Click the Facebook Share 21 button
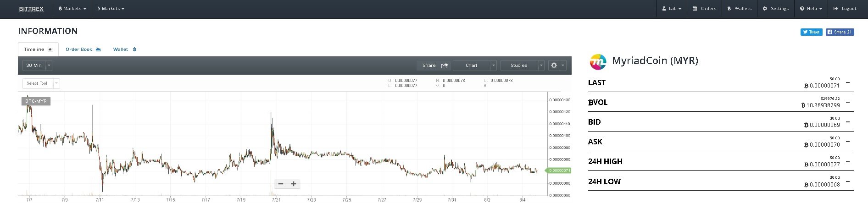Viewport: 868px width, 214px height. (x=840, y=32)
